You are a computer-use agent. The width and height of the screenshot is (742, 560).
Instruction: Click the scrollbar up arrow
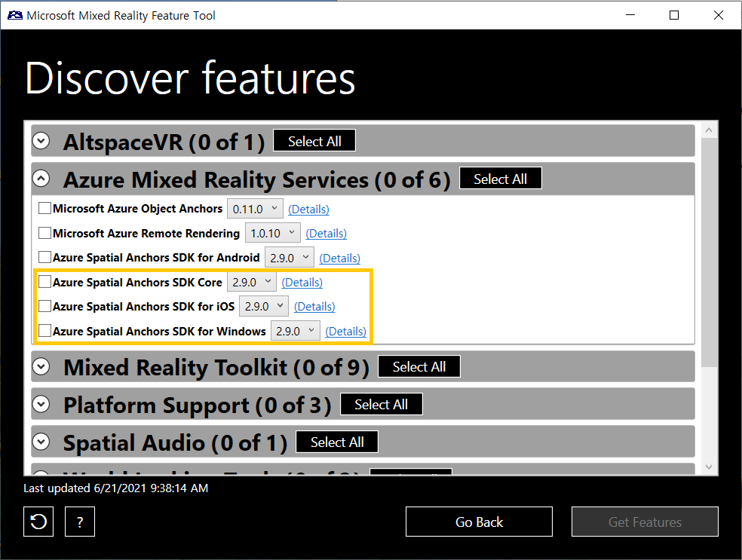(x=709, y=130)
